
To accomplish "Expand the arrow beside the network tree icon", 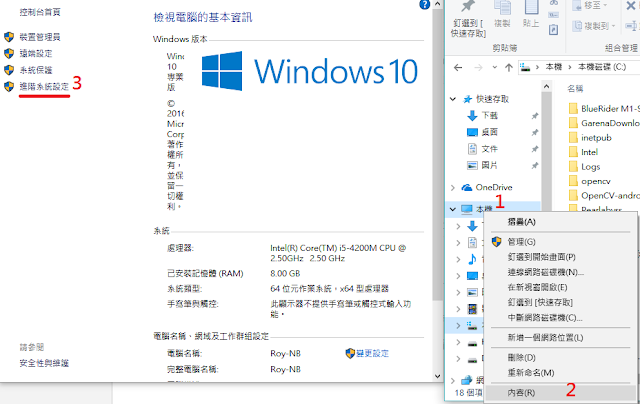I will [x=453, y=380].
